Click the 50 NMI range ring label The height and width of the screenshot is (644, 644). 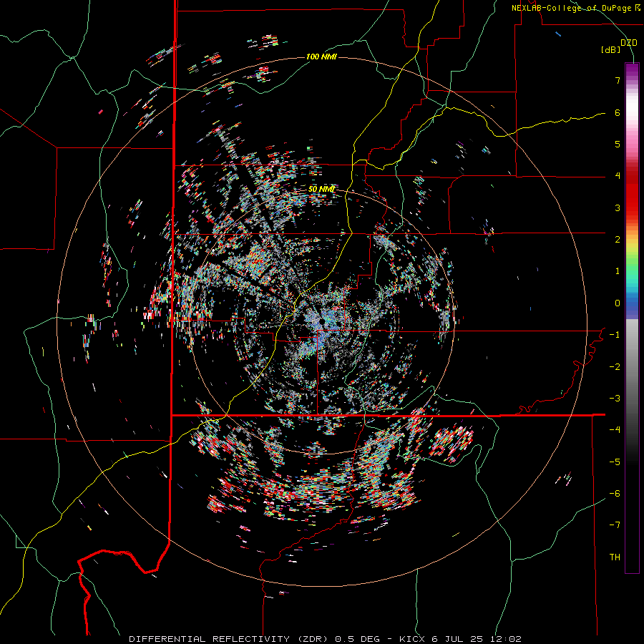click(321, 189)
